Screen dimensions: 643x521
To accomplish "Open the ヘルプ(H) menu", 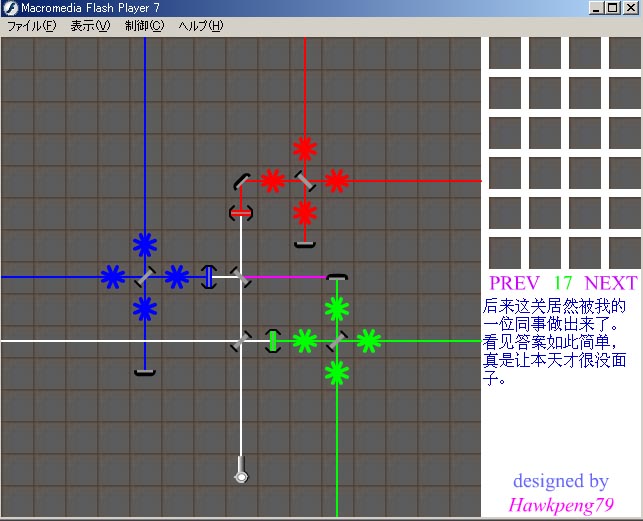I will (201, 26).
